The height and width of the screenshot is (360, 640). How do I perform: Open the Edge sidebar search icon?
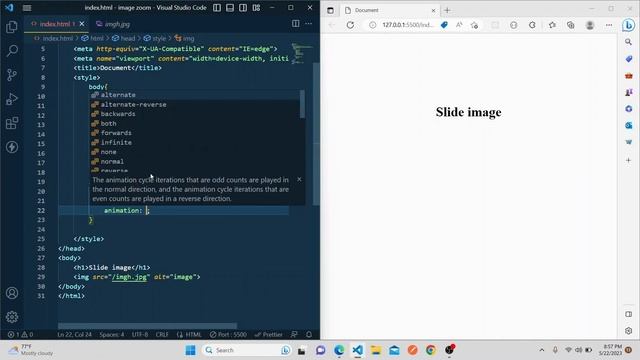click(629, 42)
